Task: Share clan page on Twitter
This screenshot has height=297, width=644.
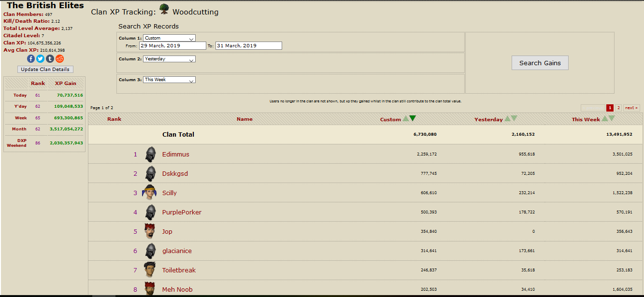Action: tap(40, 58)
